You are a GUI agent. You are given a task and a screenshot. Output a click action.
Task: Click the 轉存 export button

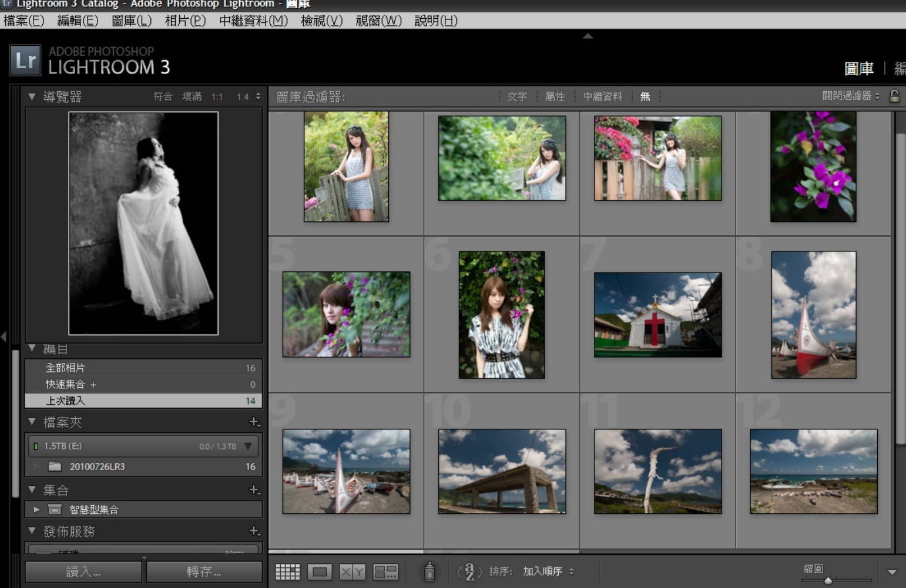click(x=204, y=570)
